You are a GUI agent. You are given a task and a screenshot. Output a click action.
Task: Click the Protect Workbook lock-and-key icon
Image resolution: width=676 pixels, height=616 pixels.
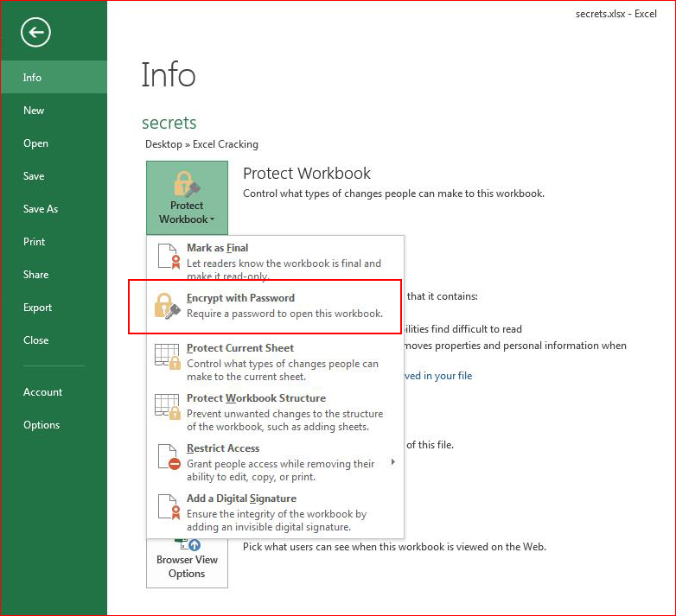[187, 183]
